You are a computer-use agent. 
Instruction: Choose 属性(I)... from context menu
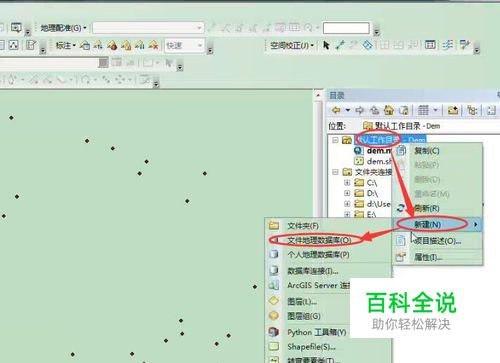[x=438, y=257]
